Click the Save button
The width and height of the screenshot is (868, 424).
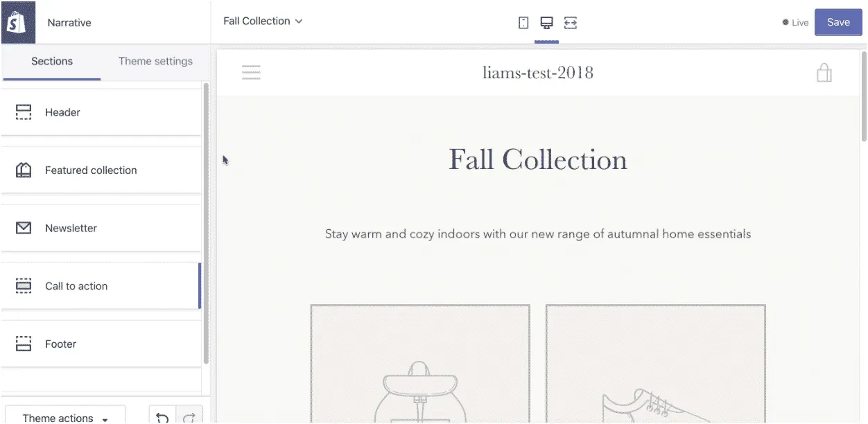click(x=837, y=21)
